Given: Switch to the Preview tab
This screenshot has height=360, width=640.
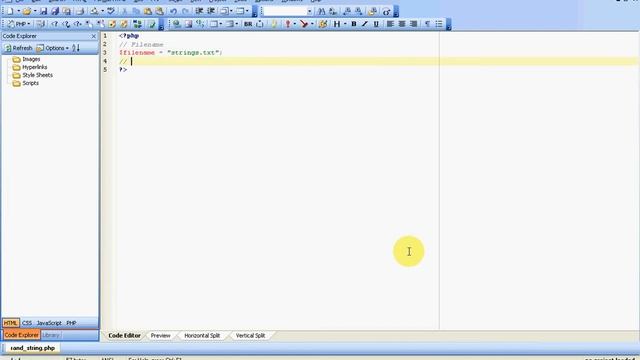Looking at the screenshot, I should pyautogui.click(x=160, y=336).
